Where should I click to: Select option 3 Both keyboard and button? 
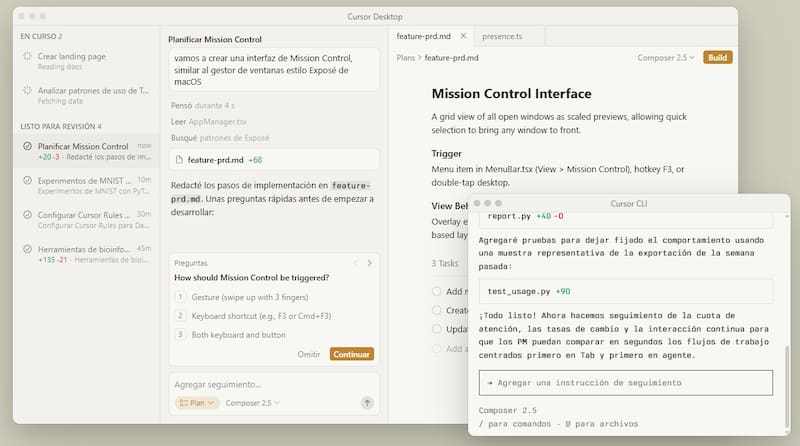coord(274,335)
